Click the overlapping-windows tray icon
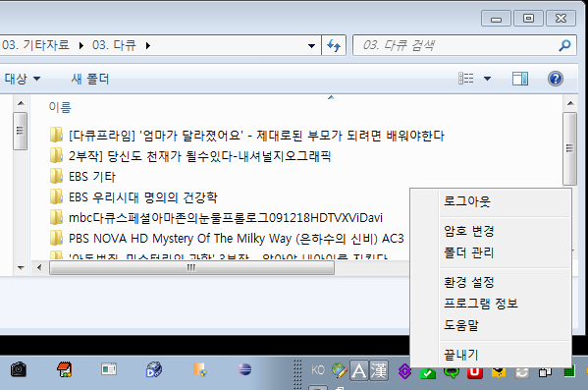The width and height of the screenshot is (588, 390). (545, 372)
